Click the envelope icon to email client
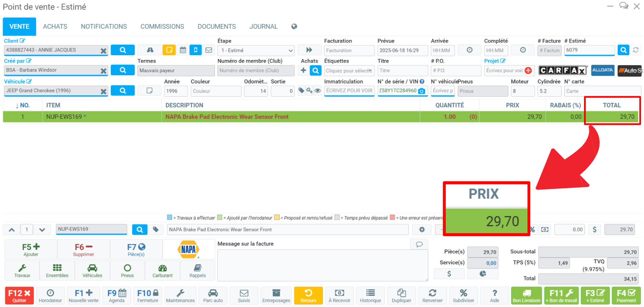The width and height of the screenshot is (644, 307). pos(209,50)
